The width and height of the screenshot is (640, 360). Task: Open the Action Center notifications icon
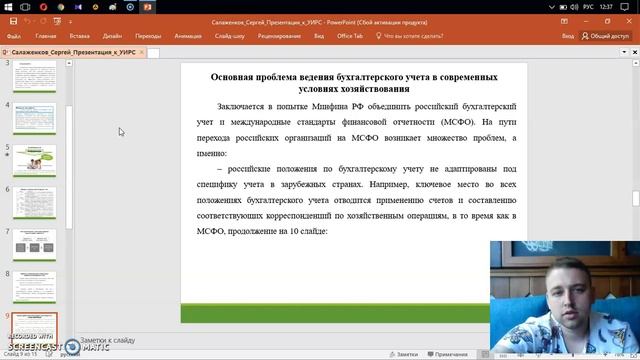pos(624,7)
